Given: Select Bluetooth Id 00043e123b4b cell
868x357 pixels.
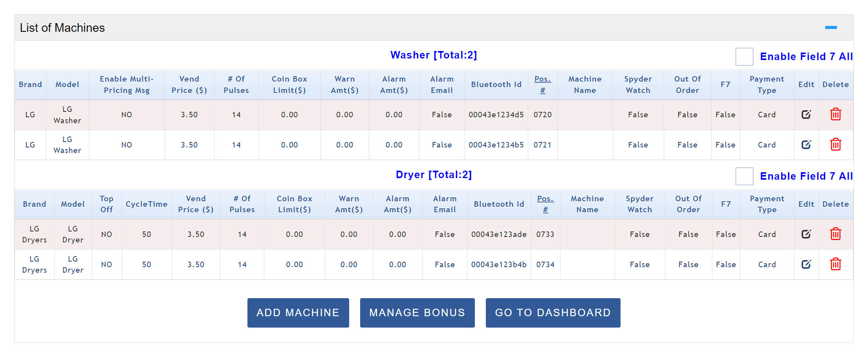Looking at the screenshot, I should 499,264.
